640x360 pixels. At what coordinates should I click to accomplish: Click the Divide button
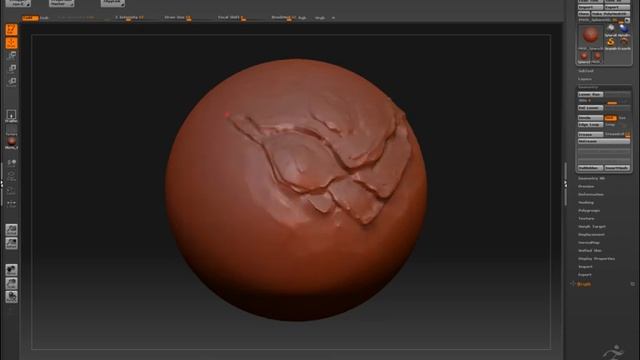pos(590,118)
